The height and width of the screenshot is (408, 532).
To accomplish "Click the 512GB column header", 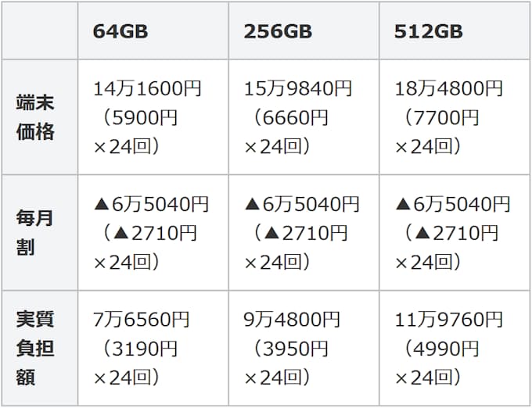I will [x=429, y=31].
